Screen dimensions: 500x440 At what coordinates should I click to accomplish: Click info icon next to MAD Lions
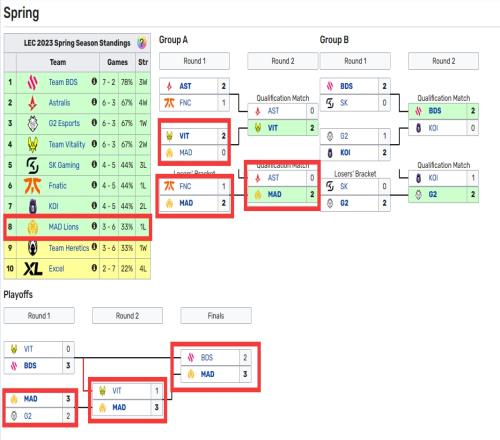coord(94,226)
